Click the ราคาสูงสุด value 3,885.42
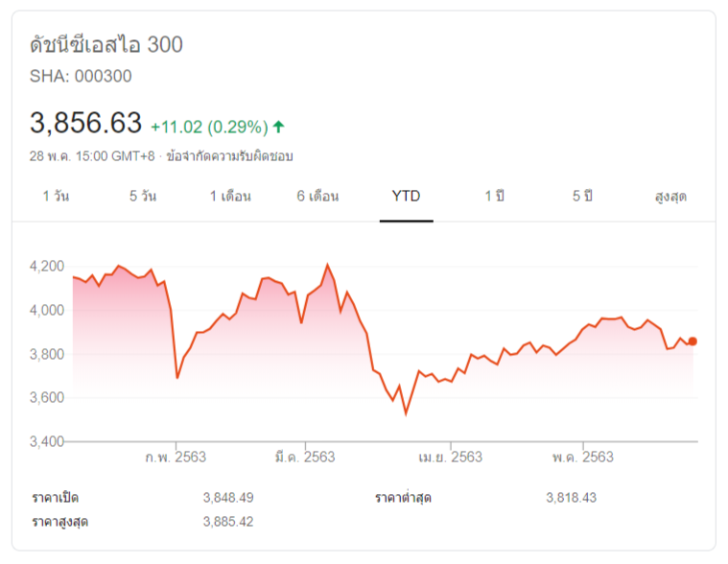Viewport: 728px width, 564px height. [x=228, y=522]
